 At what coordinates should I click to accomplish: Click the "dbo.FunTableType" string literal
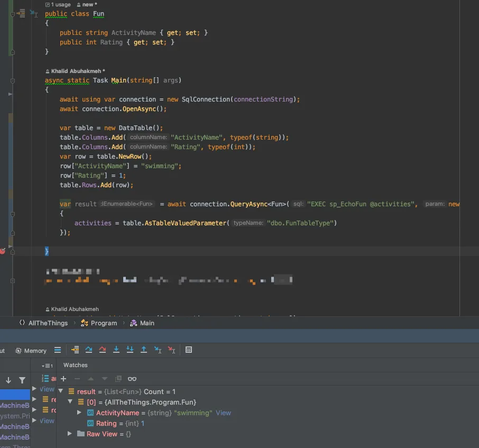coord(300,223)
